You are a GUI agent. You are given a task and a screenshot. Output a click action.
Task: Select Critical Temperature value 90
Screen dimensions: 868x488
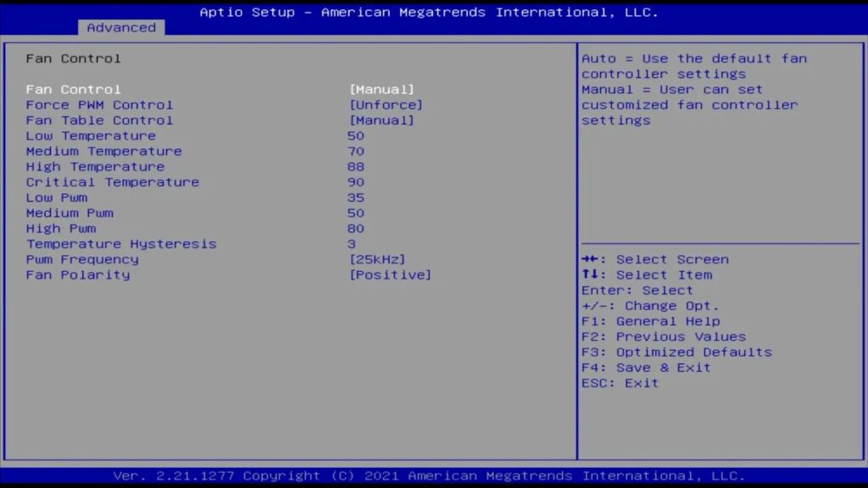click(x=356, y=182)
